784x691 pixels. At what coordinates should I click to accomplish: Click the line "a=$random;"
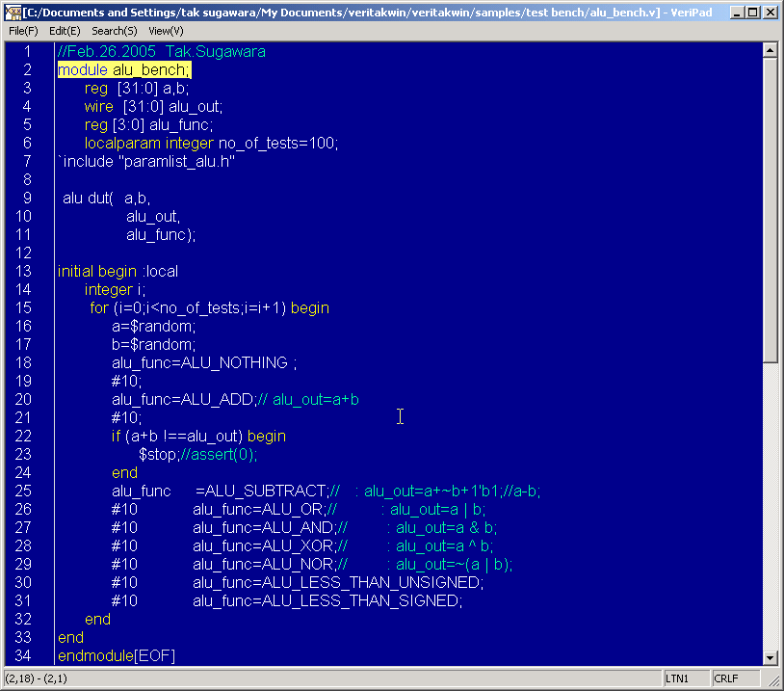pyautogui.click(x=154, y=327)
